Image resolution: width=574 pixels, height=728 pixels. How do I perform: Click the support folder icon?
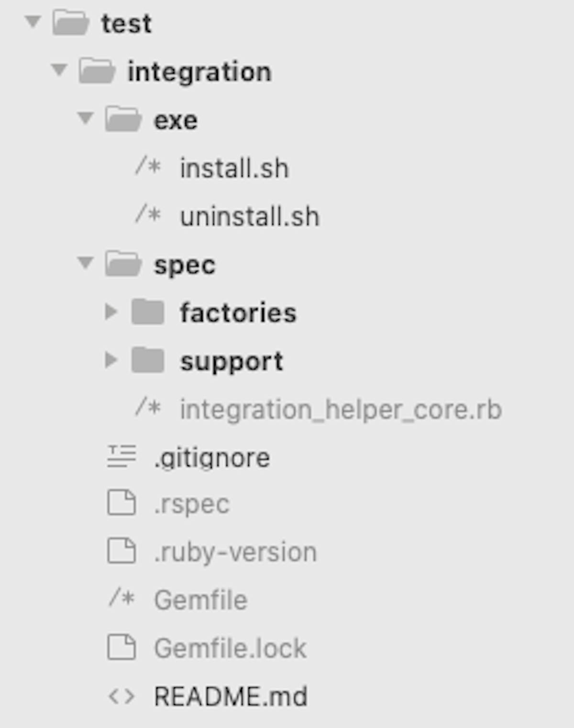tap(148, 360)
